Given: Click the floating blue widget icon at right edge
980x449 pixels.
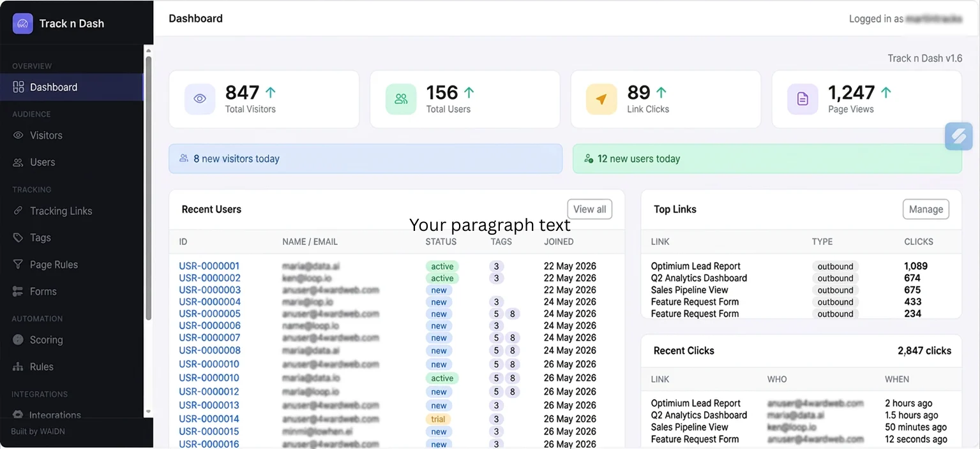Looking at the screenshot, I should pyautogui.click(x=958, y=136).
